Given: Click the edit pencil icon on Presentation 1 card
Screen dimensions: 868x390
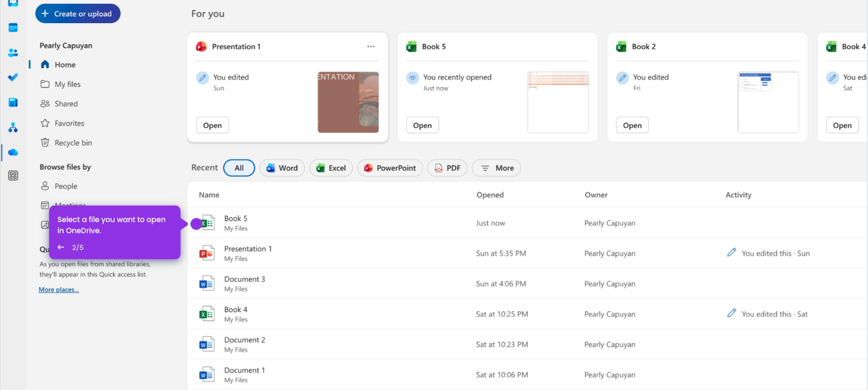Looking at the screenshot, I should tap(203, 78).
